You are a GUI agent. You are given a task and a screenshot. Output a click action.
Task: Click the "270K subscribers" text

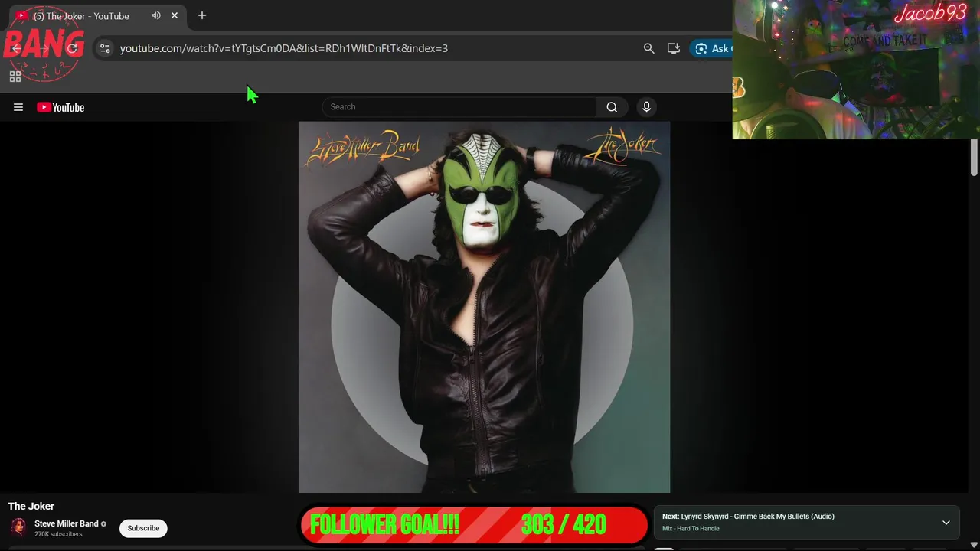point(58,534)
